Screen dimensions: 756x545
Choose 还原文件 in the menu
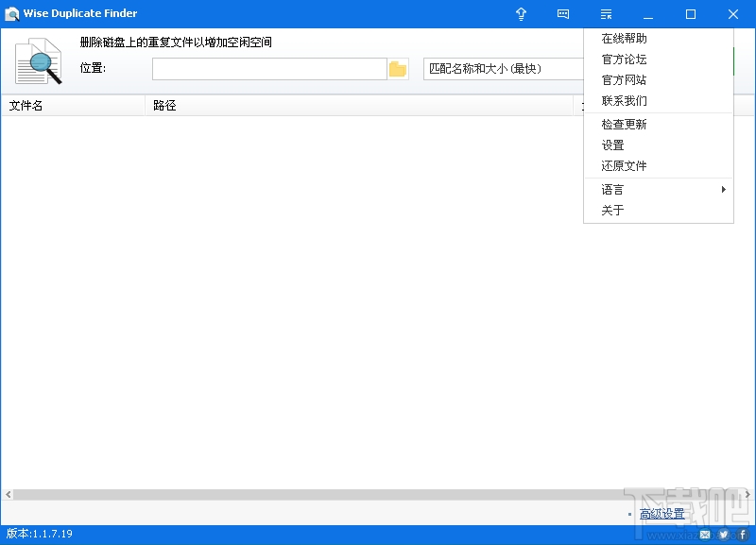[622, 165]
